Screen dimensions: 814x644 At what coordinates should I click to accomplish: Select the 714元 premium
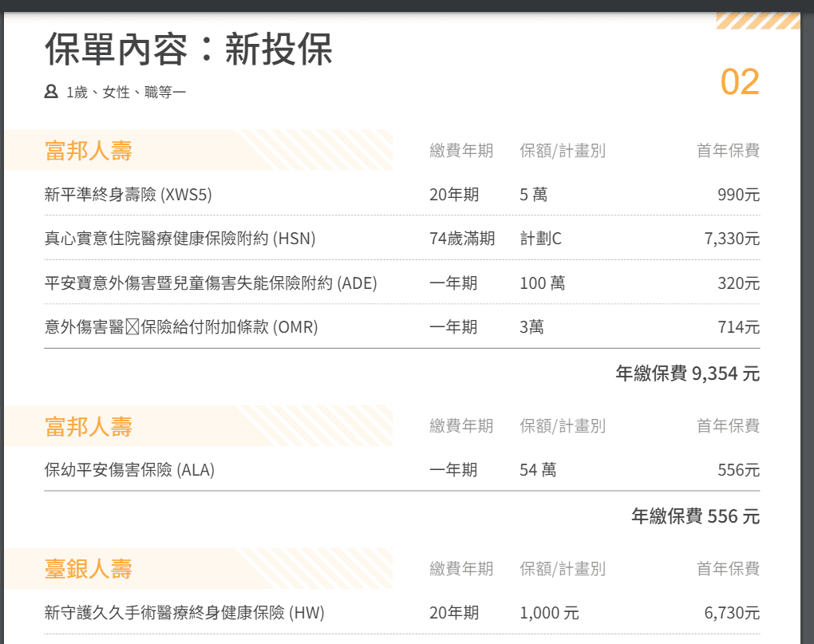[x=739, y=327]
